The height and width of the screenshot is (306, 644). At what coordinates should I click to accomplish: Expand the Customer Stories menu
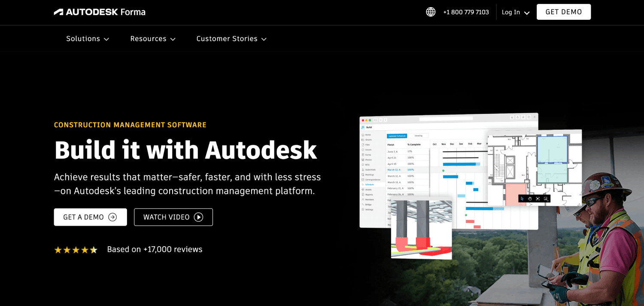(x=231, y=39)
